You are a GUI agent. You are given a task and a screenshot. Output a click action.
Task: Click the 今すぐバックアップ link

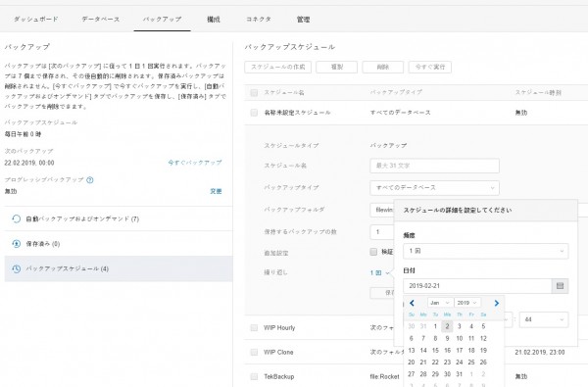coord(195,163)
